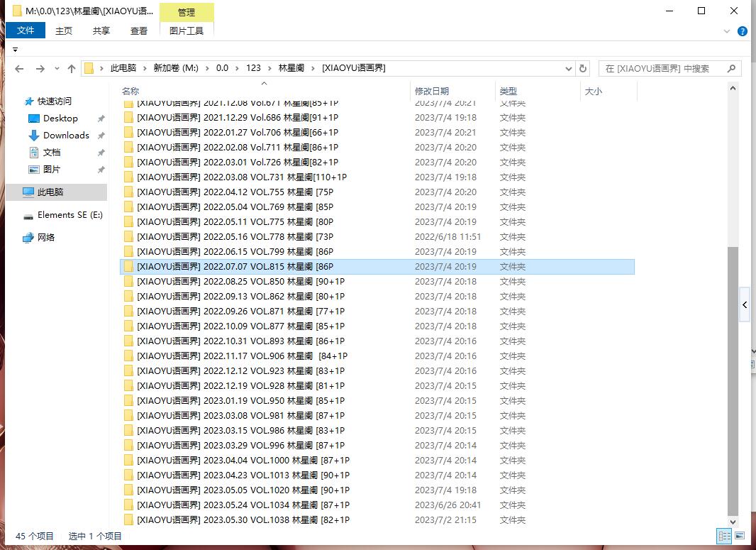
Task: Select folder 2022.05.16 VOL.778
Action: 377,237
